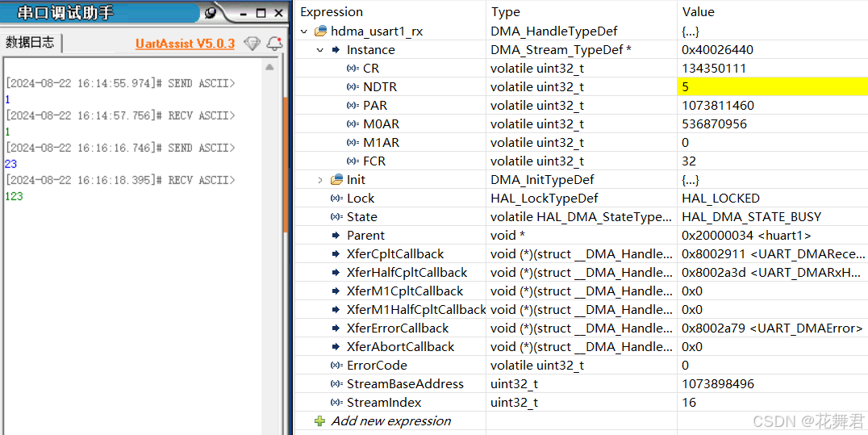
Task: Click the variable icon beside CR
Action: (x=352, y=69)
